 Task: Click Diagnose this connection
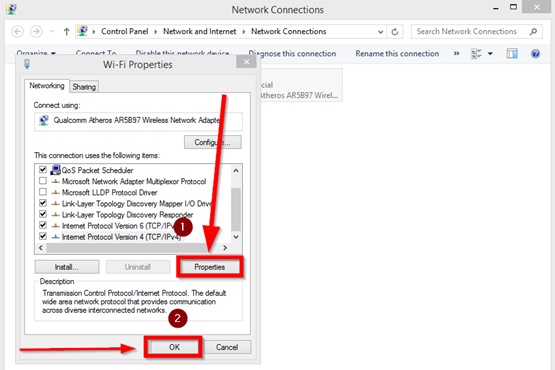(292, 53)
